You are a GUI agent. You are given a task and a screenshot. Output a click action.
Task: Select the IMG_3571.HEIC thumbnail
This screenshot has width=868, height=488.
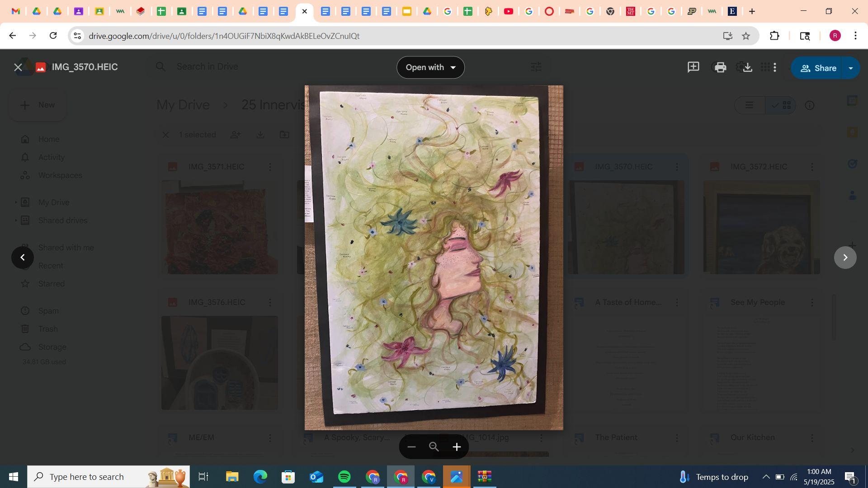coord(220,227)
